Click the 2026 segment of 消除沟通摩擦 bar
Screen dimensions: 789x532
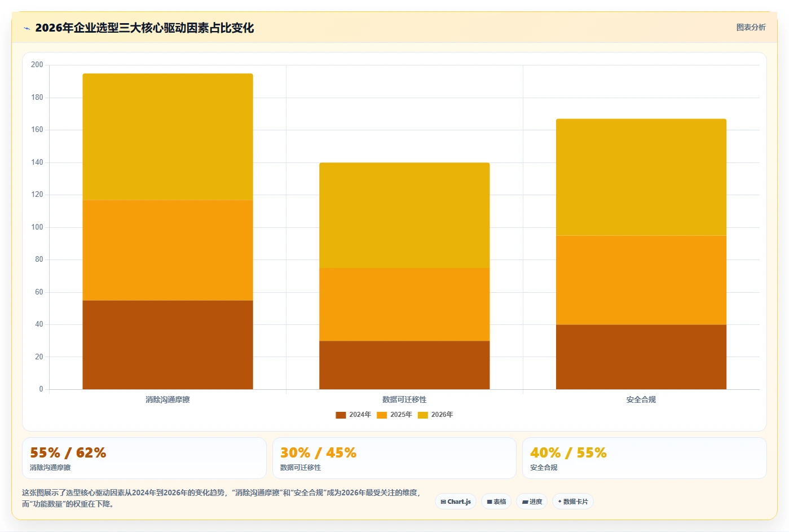click(168, 137)
